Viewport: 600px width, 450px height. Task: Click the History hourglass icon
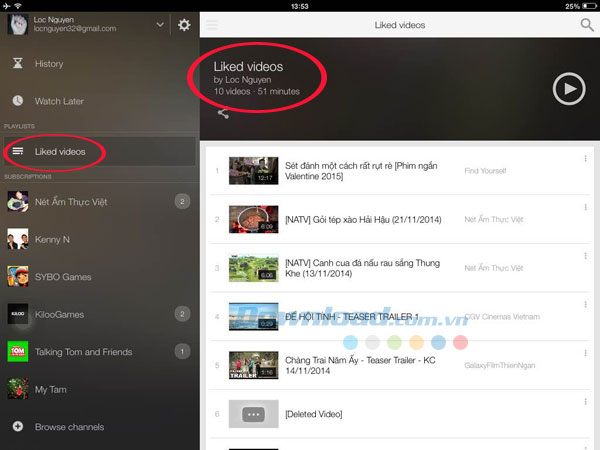[18, 63]
